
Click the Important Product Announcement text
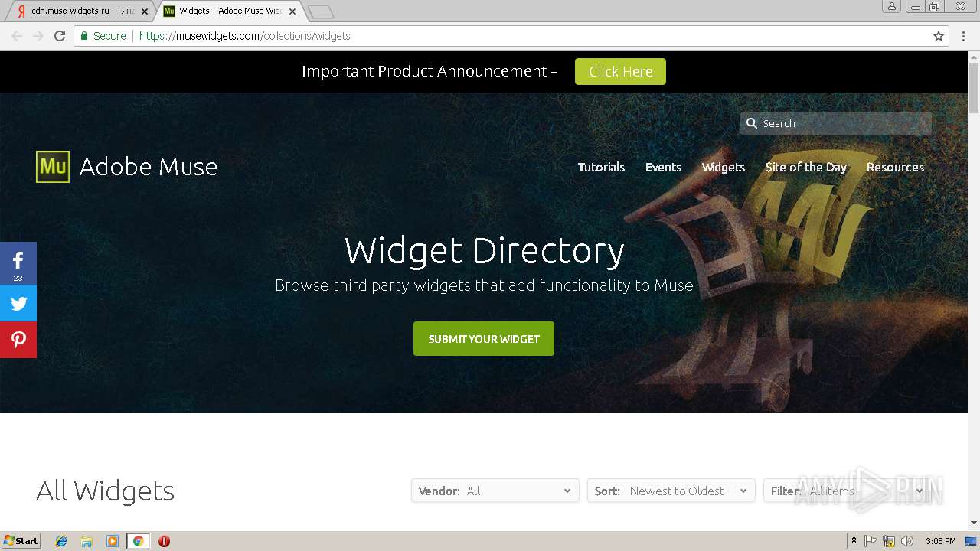(430, 71)
